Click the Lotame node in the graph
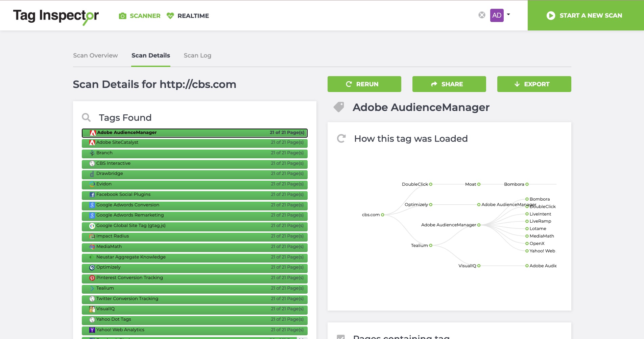 coord(527,229)
